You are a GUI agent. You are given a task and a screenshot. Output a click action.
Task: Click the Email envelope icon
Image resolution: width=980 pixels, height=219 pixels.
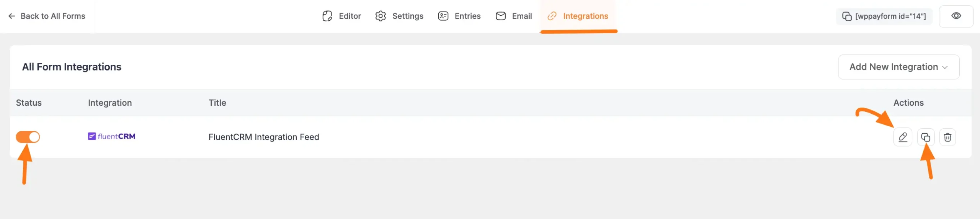click(500, 16)
